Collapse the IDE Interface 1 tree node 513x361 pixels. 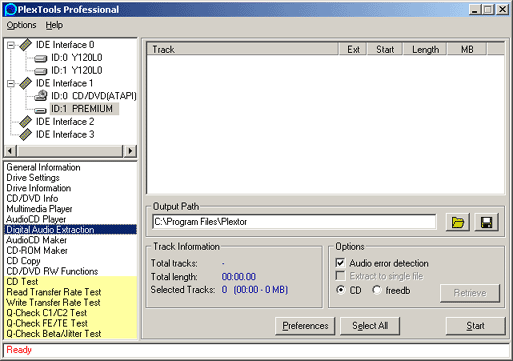(x=11, y=83)
